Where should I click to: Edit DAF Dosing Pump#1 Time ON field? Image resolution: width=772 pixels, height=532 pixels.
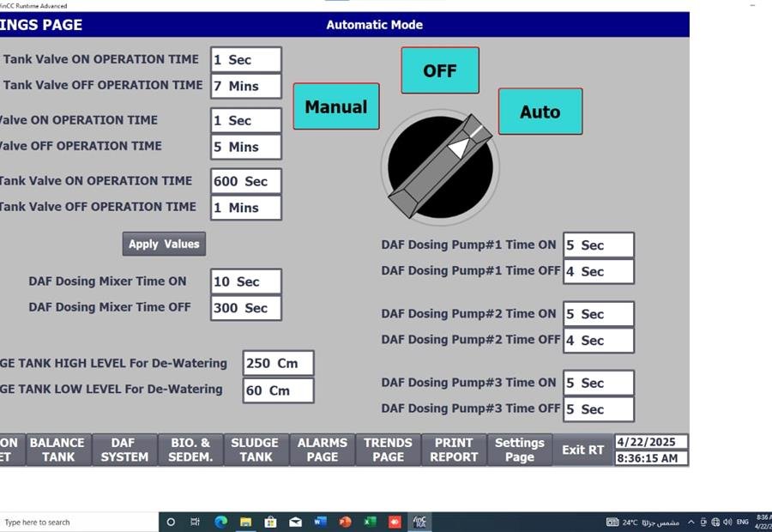(x=599, y=245)
